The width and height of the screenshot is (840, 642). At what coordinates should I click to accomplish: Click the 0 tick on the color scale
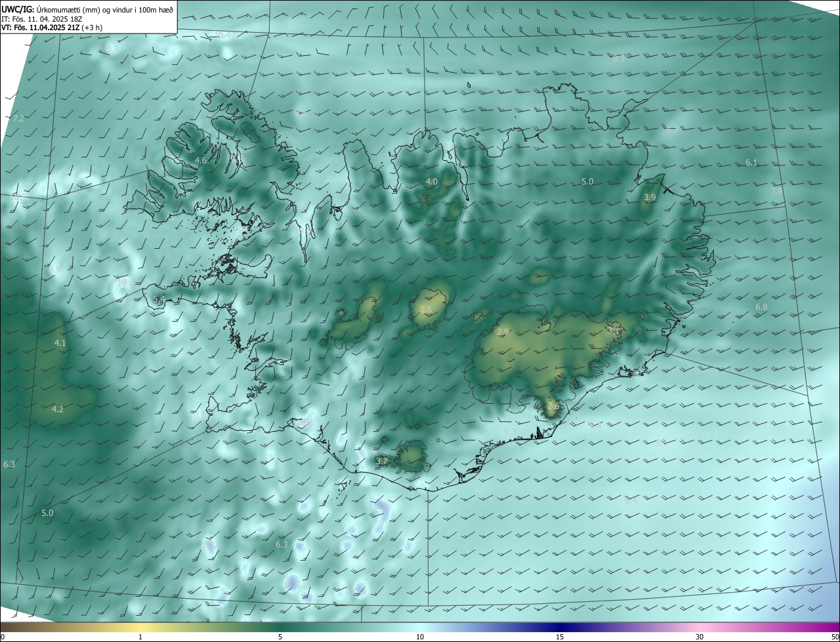[3, 637]
